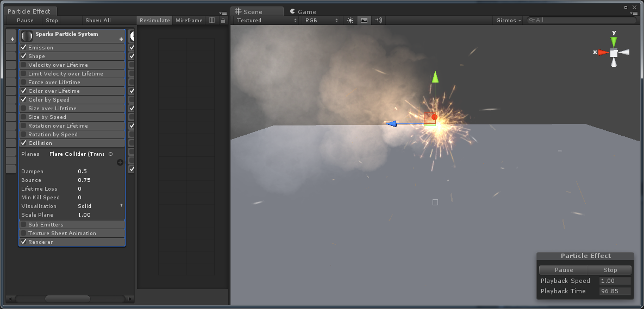This screenshot has width=644, height=309.
Task: Open the Visualization Solid dropdown
Action: pyautogui.click(x=100, y=206)
